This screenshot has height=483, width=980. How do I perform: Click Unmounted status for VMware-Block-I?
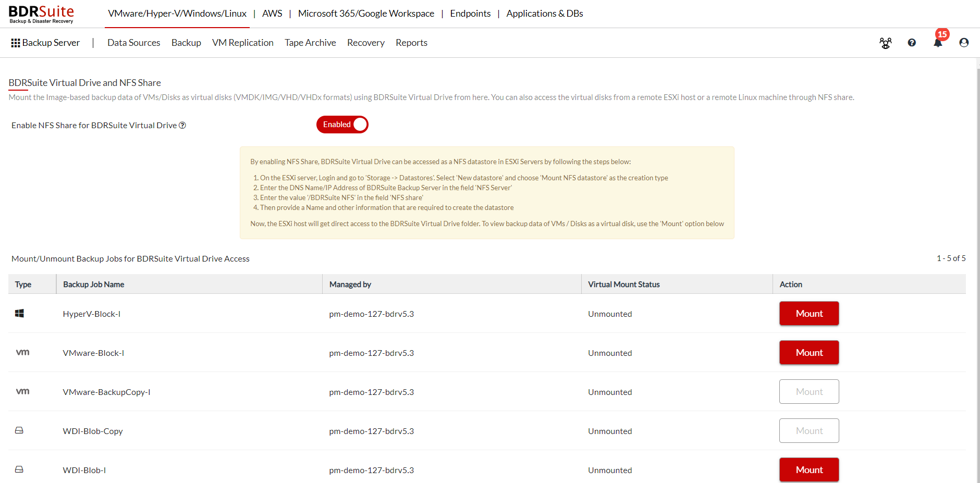pos(610,353)
